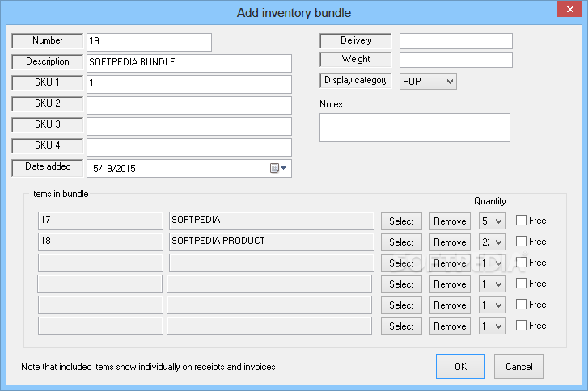This screenshot has width=588, height=391.
Task: Click the Number field containing 19
Action: point(150,42)
